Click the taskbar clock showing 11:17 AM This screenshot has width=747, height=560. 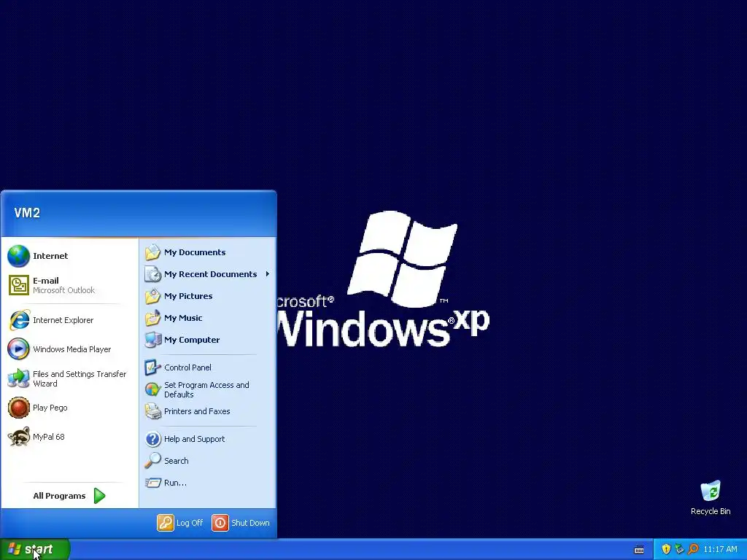[x=720, y=549]
